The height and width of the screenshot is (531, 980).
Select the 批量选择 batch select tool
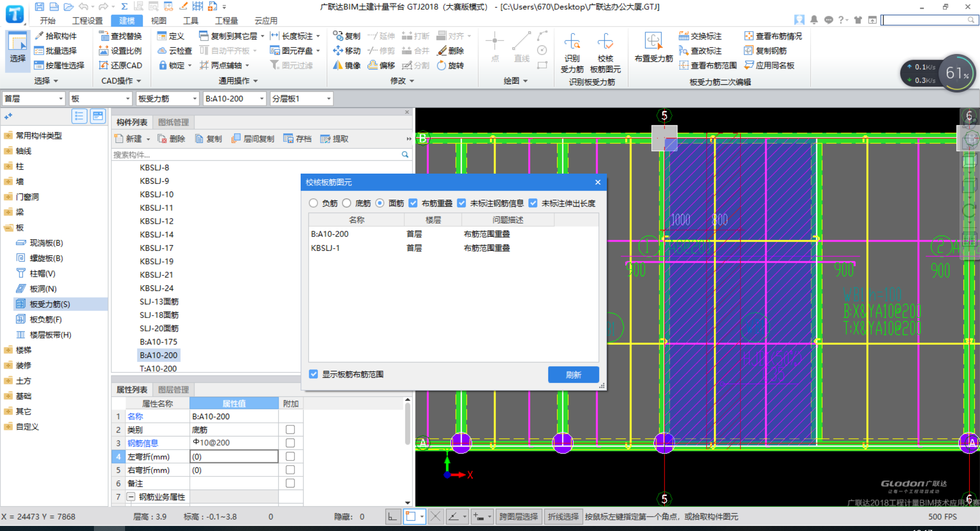point(55,51)
